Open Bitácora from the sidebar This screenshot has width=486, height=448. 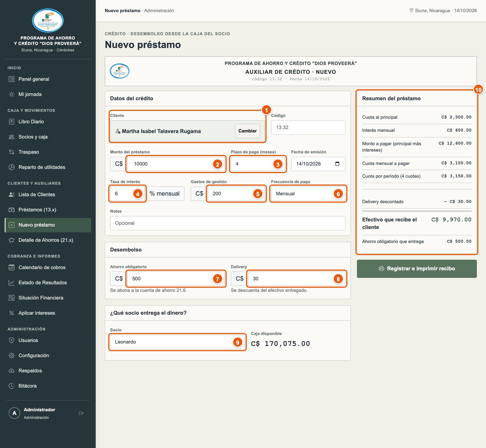coord(48,386)
